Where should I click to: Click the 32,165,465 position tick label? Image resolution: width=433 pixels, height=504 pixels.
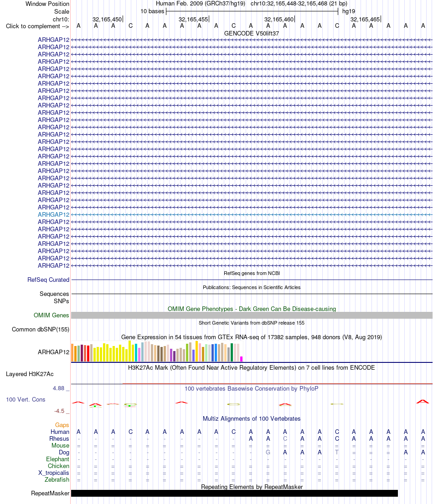(x=365, y=19)
